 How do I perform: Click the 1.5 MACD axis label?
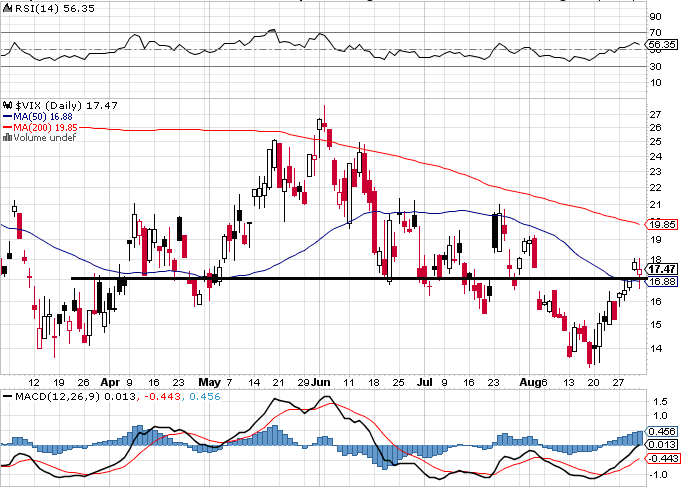click(x=661, y=401)
